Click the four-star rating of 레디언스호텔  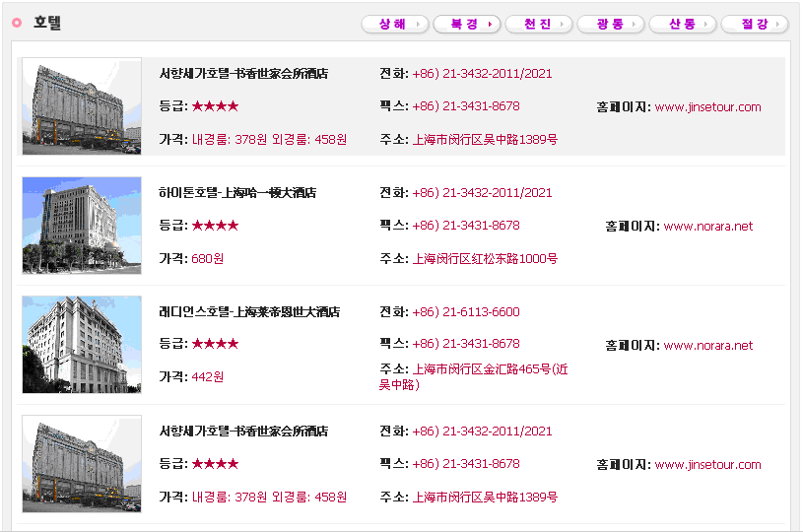click(215, 344)
